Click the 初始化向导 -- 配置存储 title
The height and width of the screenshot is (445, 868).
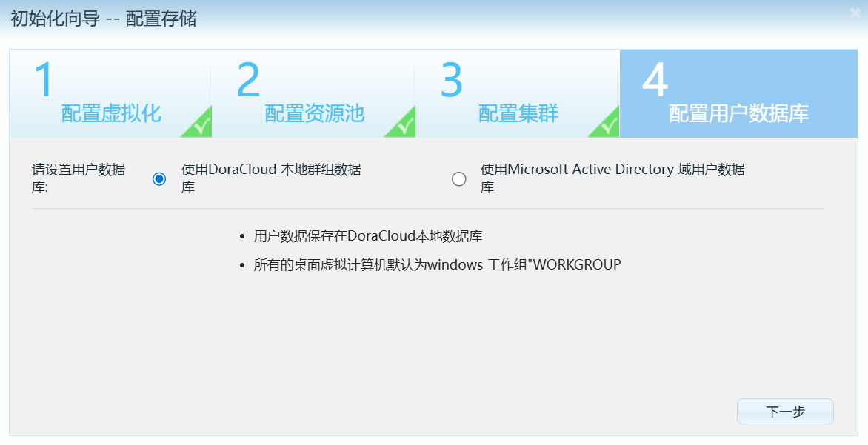pyautogui.click(x=104, y=19)
